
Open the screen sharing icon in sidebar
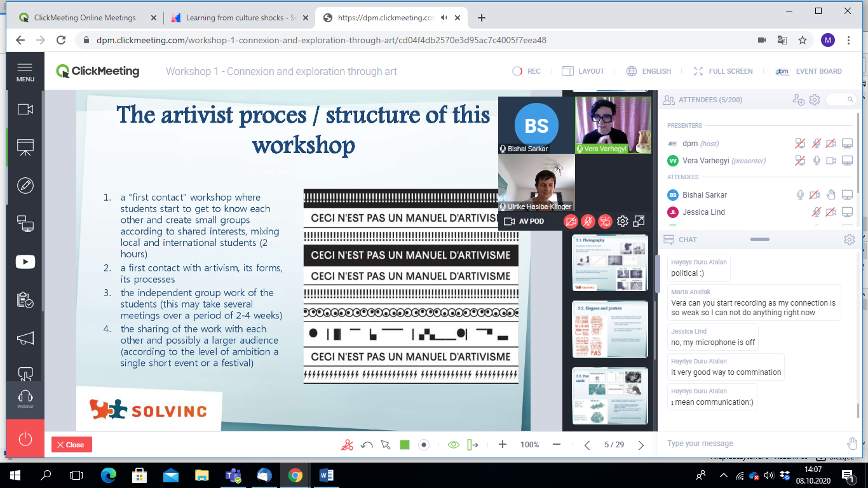coord(25,224)
